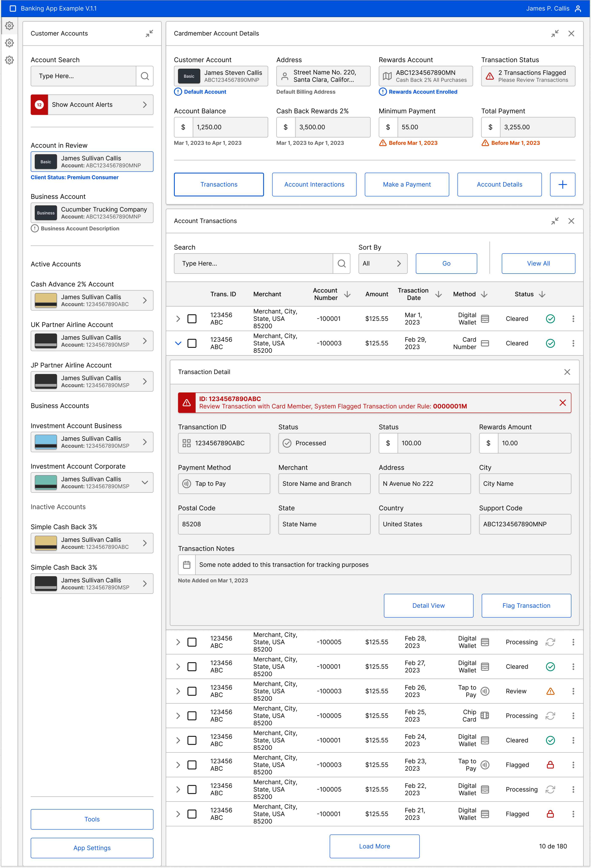Screen dimensions: 591x868
Task: Open the Cash Advance 2% Account card
Action: 92,301
